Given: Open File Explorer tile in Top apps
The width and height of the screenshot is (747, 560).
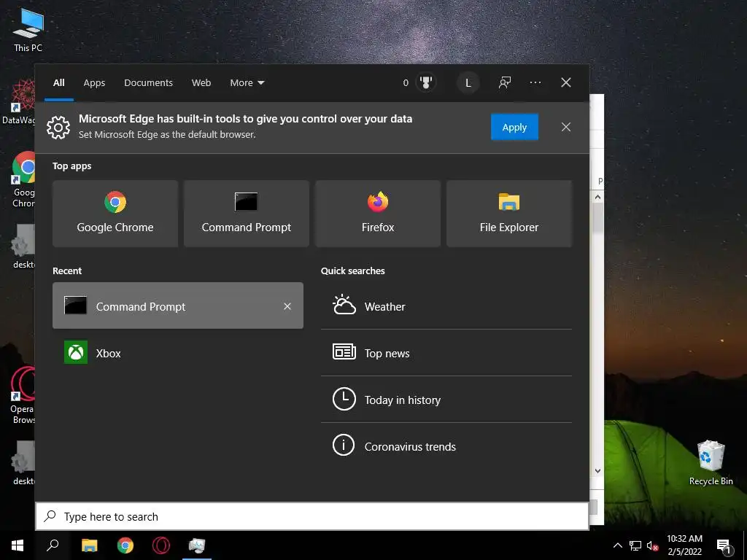Looking at the screenshot, I should pyautogui.click(x=508, y=214).
